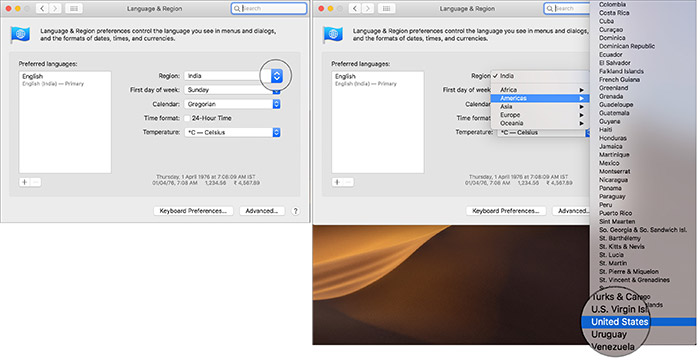
Task: Click help question mark button in left window
Action: pyautogui.click(x=295, y=211)
